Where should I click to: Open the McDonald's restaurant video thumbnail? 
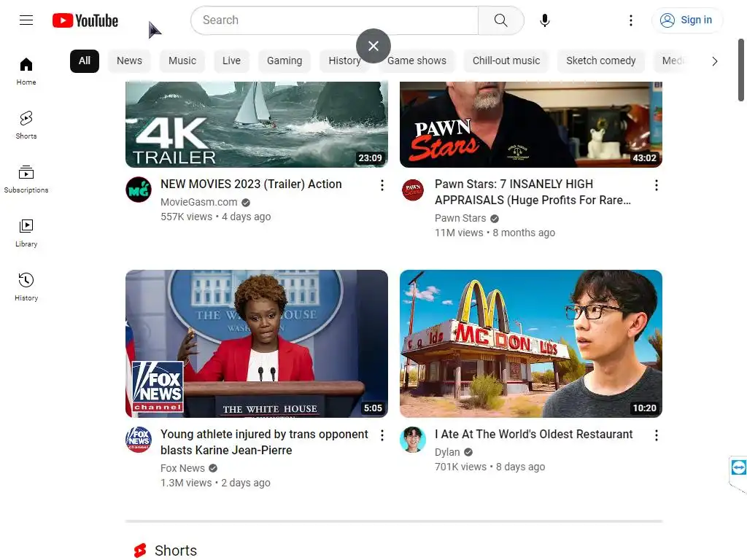click(x=531, y=344)
